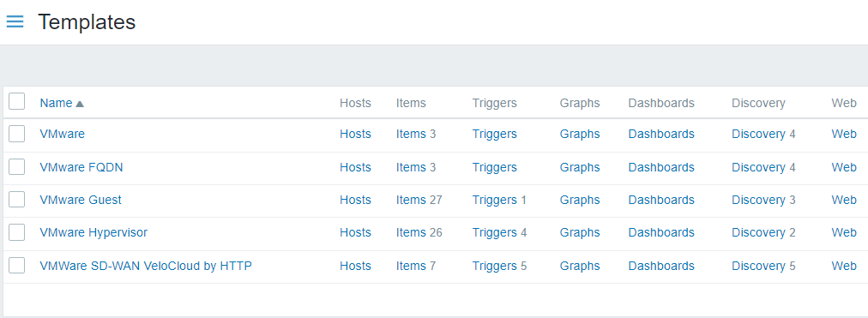Open VMWare SD-WAN VeloCloud by HTTP template
The width and height of the screenshot is (868, 318).
146,266
